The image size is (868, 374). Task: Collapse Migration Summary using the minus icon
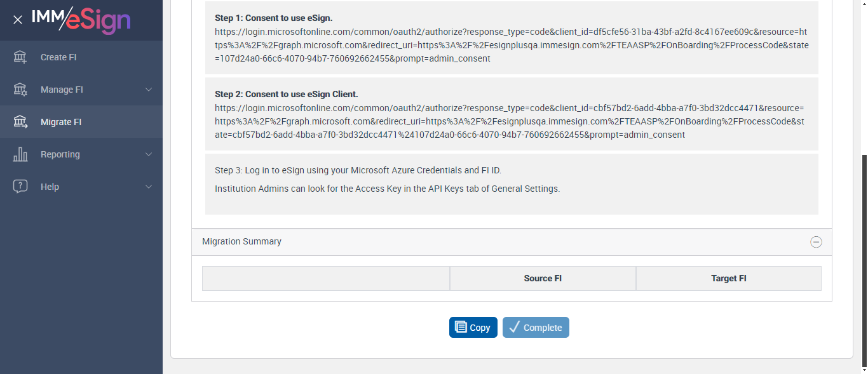816,242
